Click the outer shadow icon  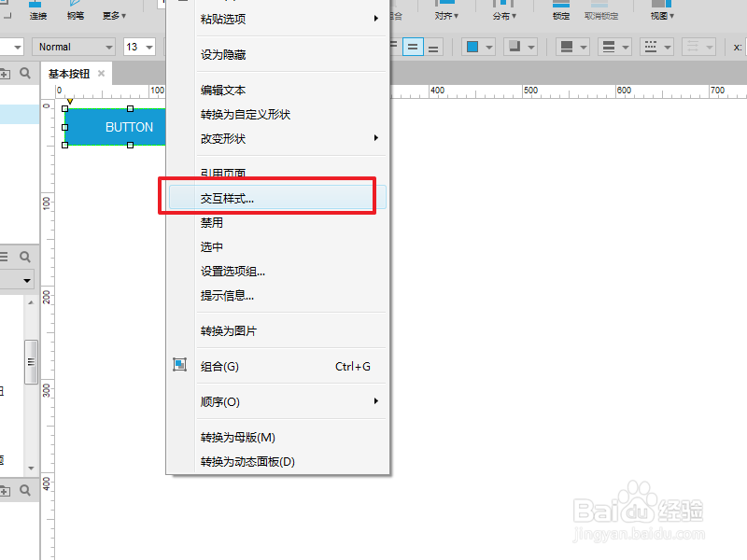514,47
